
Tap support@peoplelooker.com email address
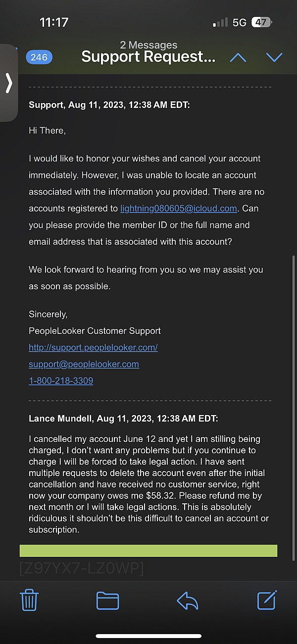pos(84,365)
